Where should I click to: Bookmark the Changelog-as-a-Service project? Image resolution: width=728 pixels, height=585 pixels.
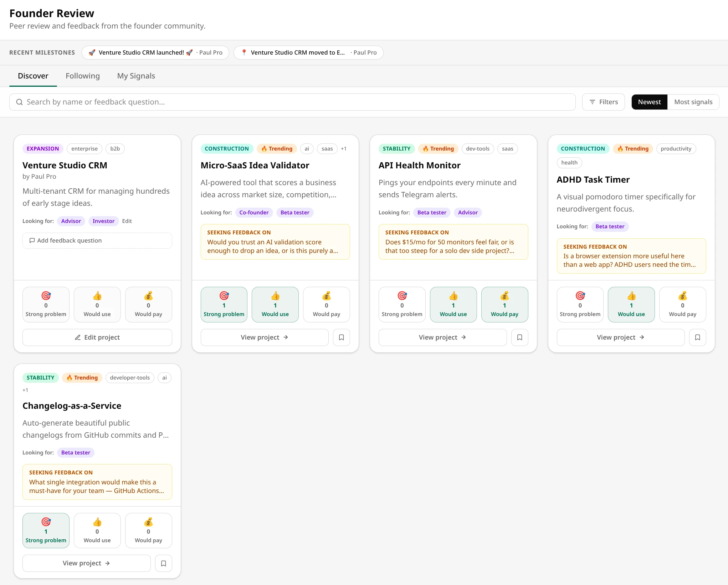click(163, 563)
